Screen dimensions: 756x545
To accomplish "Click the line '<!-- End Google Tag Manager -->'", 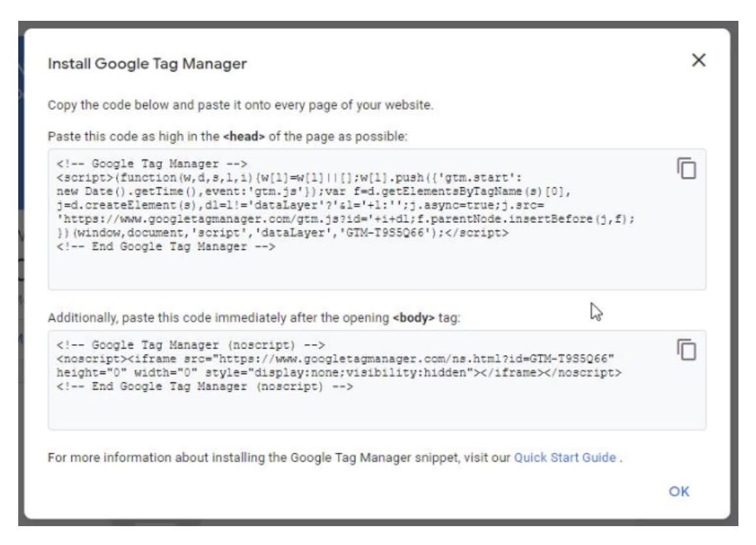I will click(166, 246).
